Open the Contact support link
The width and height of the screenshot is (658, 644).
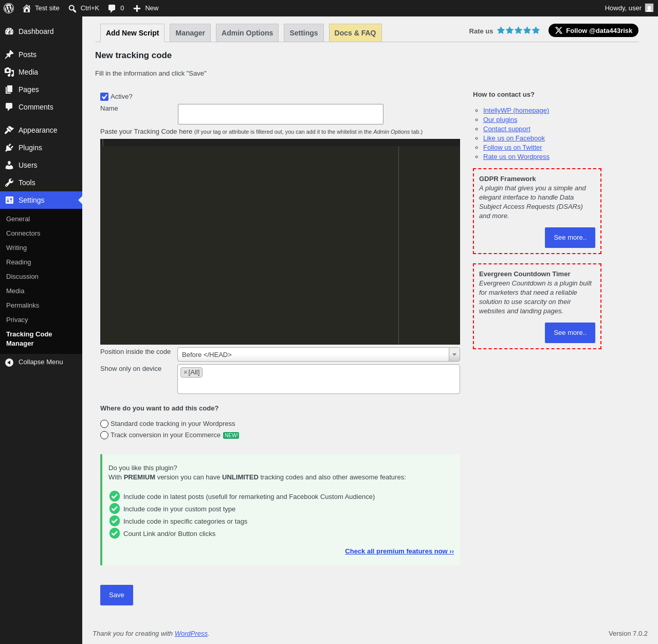click(507, 129)
